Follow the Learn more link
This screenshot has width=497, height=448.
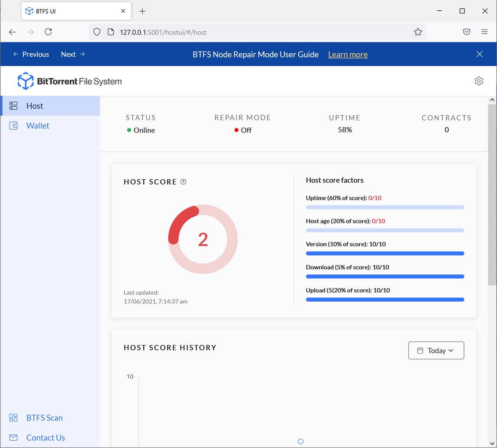[x=348, y=54]
